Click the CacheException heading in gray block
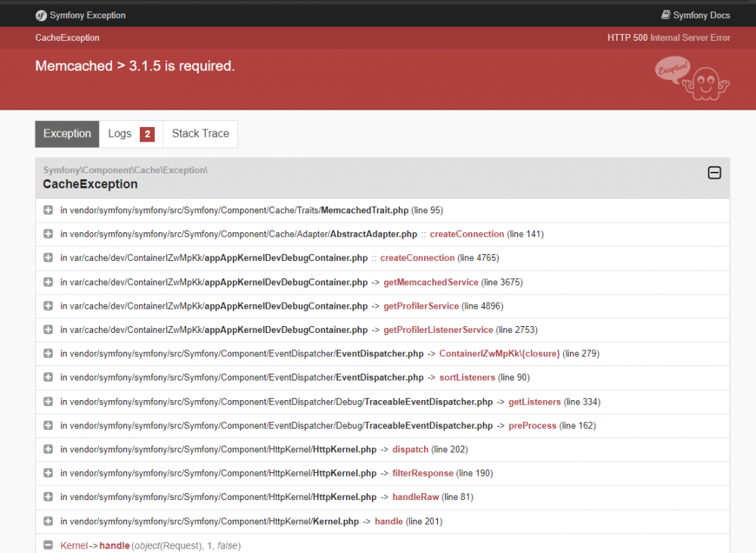The image size is (756, 553). (90, 185)
